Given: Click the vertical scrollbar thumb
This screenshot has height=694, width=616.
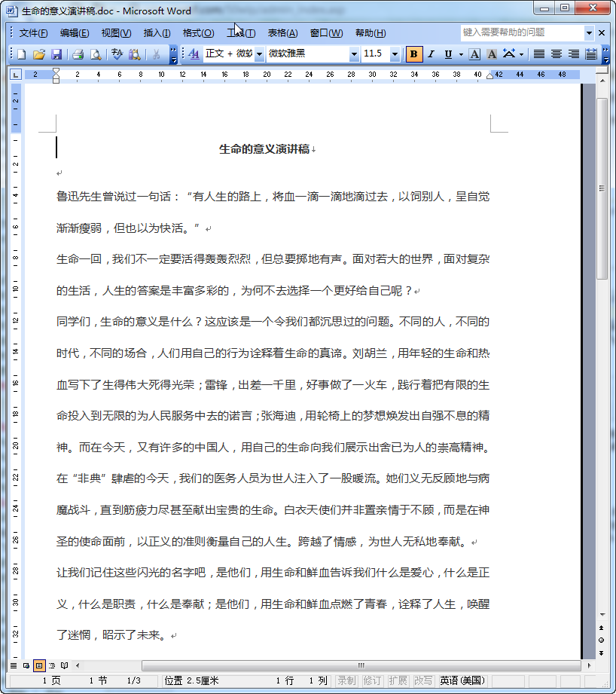Looking at the screenshot, I should (602, 188).
